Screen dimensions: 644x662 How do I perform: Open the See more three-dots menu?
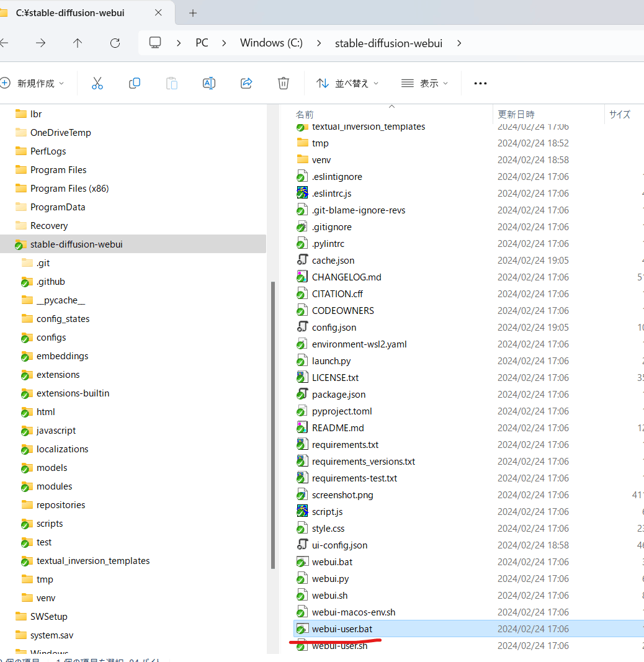480,83
